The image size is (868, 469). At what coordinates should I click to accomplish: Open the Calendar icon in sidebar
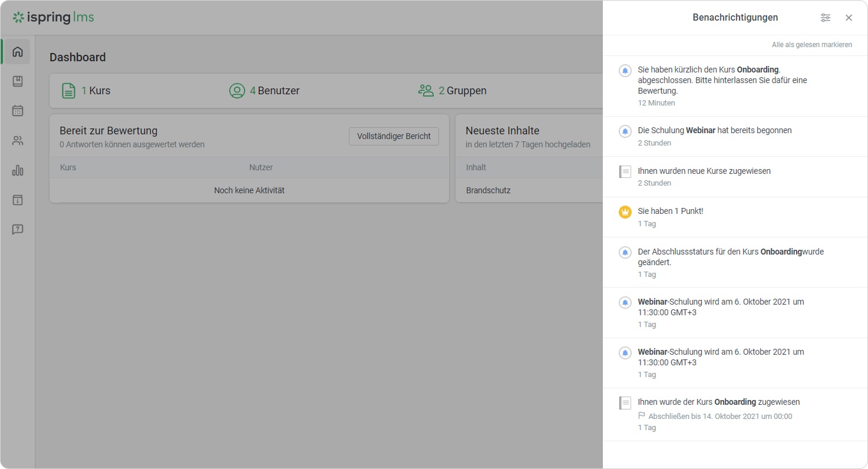click(x=18, y=111)
